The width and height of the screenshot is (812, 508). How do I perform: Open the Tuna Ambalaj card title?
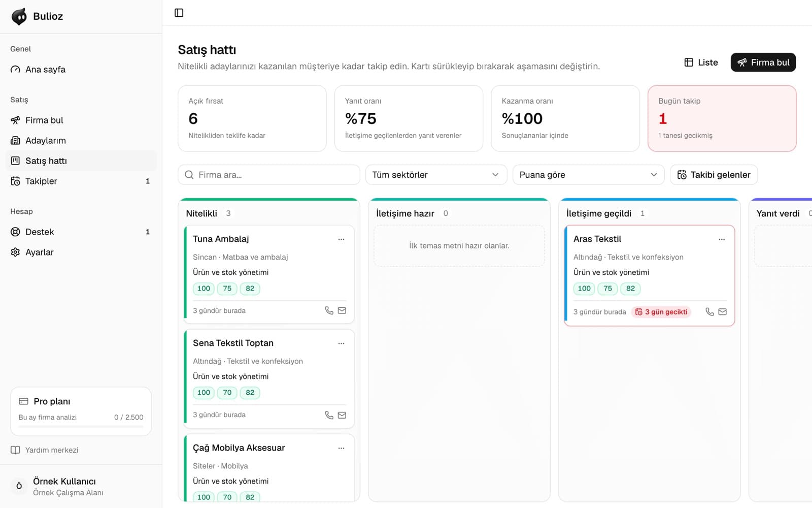tap(221, 239)
